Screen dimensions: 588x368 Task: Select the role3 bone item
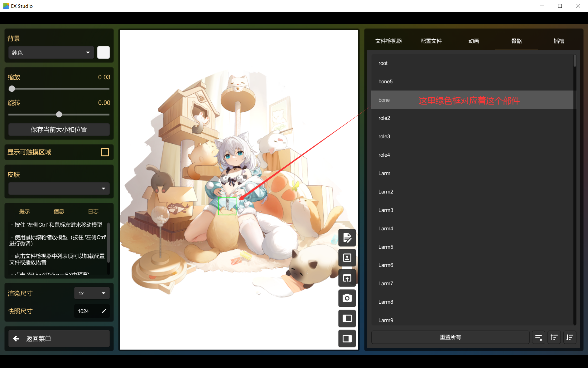pyautogui.click(x=472, y=136)
